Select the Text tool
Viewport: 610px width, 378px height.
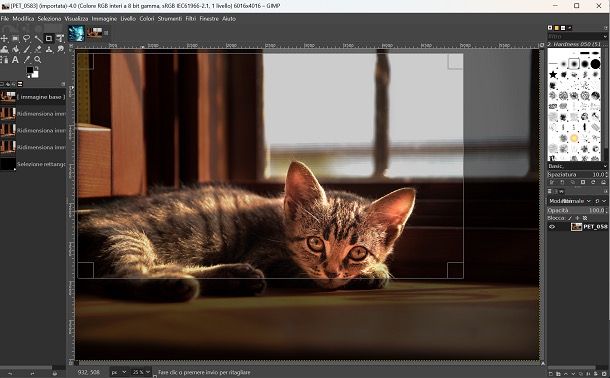[15, 60]
